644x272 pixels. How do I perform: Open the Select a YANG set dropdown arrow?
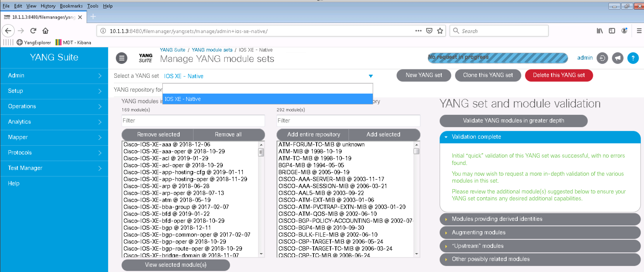(x=370, y=76)
